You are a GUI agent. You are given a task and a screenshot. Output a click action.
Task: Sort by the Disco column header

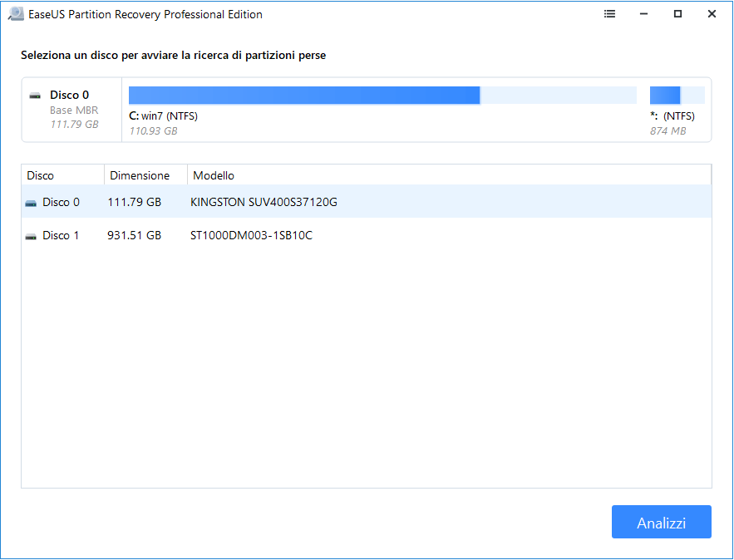(x=62, y=175)
